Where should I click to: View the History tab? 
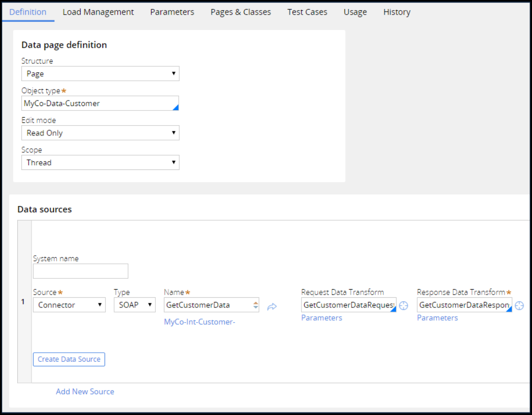[396, 12]
